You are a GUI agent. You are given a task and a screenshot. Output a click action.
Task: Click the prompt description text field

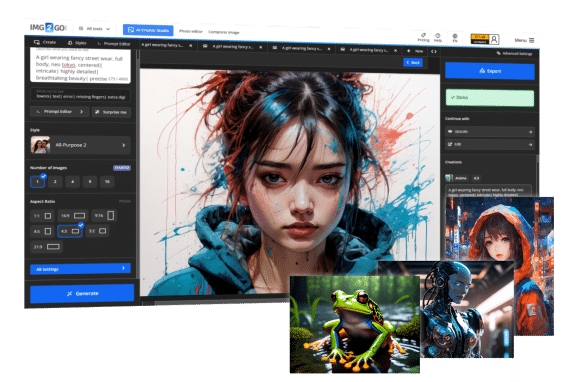80,67
